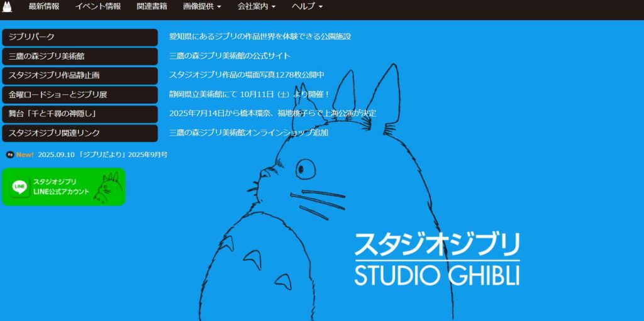
Task: Open the 画像提供 dropdown menu
Action: [x=202, y=6]
